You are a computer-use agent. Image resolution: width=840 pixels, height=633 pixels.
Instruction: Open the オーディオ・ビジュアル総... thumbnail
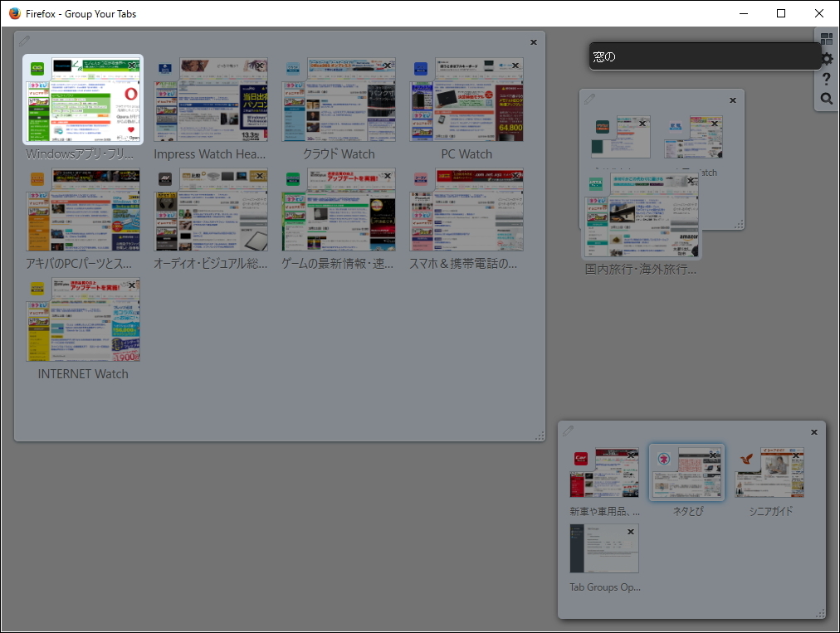pos(211,209)
